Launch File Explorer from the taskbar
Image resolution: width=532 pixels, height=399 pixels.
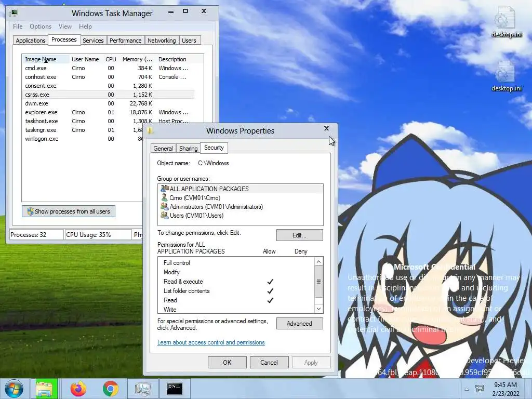pos(45,389)
